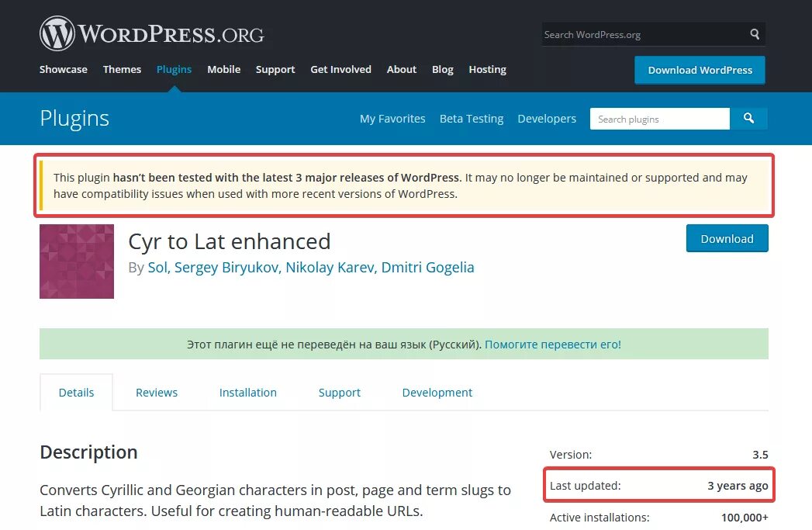Switch to the Support tab below plugin

[x=339, y=392]
